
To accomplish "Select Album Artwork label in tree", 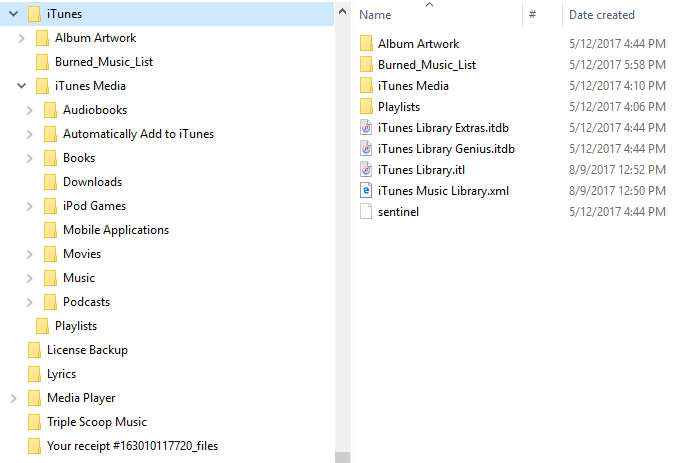I will click(x=95, y=38).
